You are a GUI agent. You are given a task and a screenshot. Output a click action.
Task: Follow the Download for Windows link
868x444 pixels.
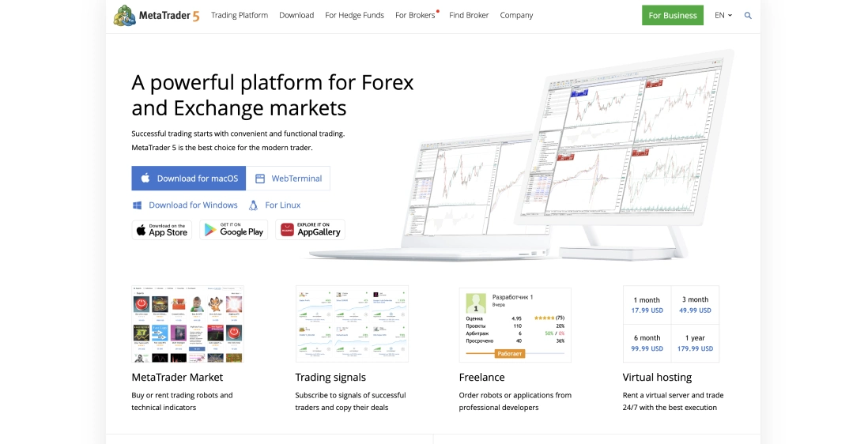[x=193, y=205]
